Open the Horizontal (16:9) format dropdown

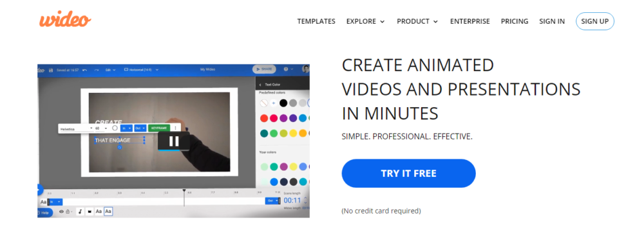141,70
